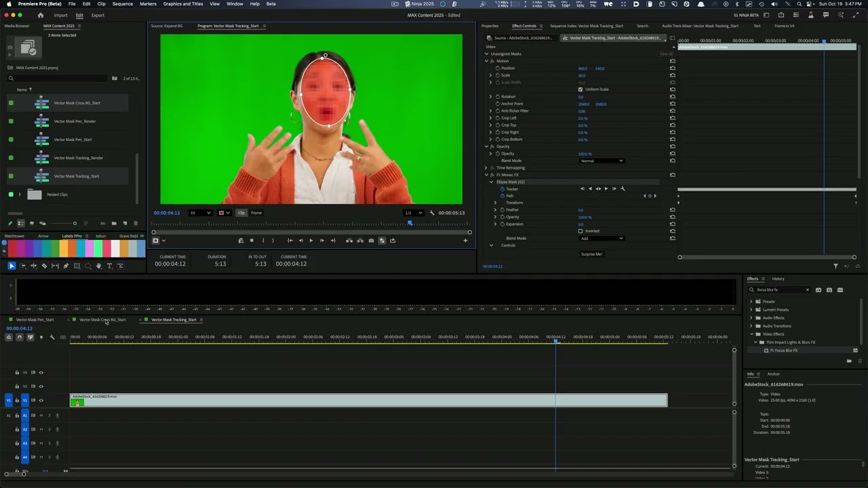The image size is (868, 488).
Task: Reset the Position parameter
Action: [673, 68]
